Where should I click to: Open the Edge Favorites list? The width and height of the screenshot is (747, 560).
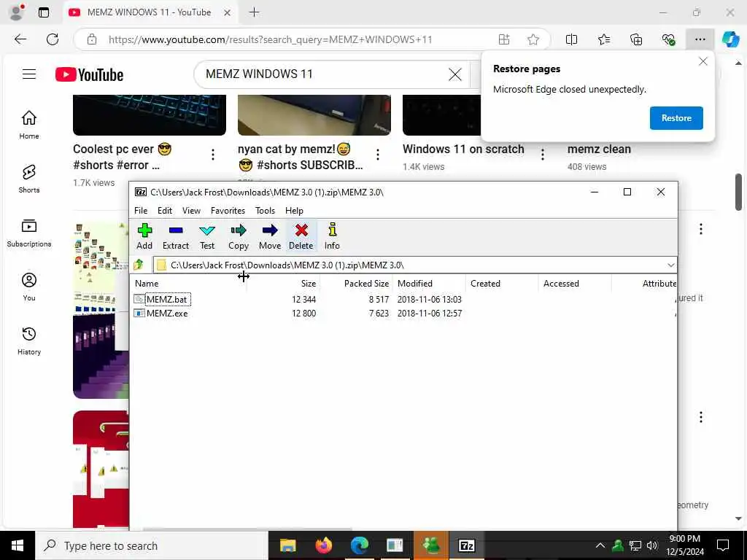coord(603,39)
